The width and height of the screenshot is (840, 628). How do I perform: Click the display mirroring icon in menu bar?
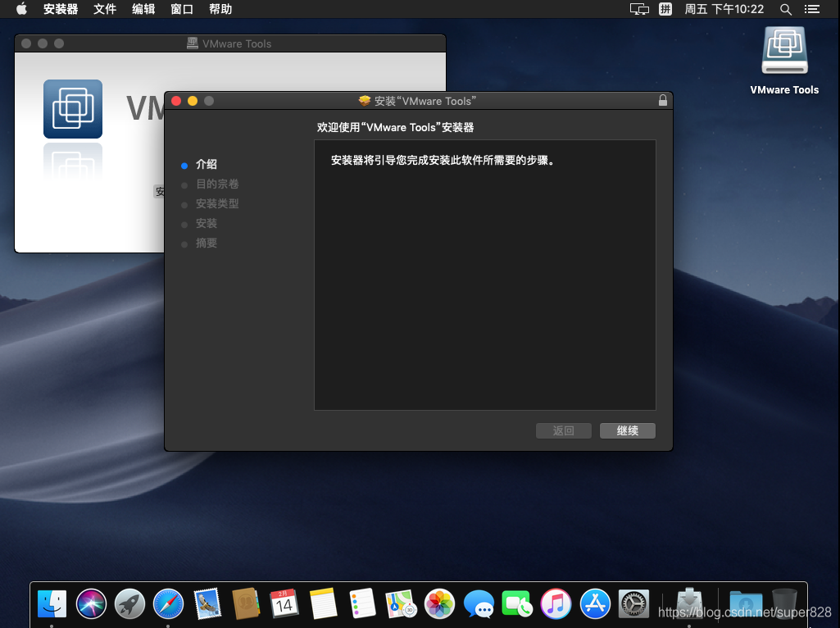[639, 9]
